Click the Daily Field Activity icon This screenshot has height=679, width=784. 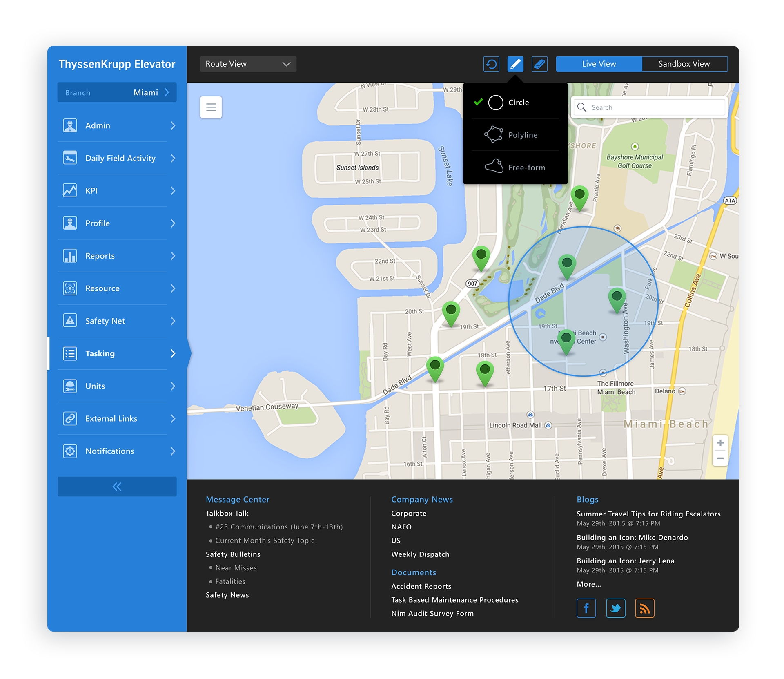[x=70, y=158]
